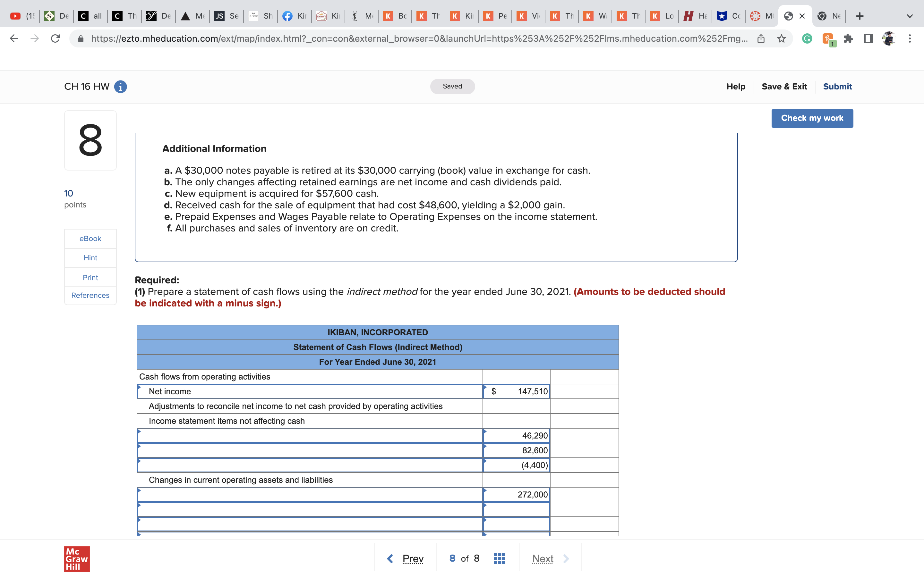This screenshot has height=577, width=924.
Task: Open the question grid navigator icon
Action: (499, 559)
